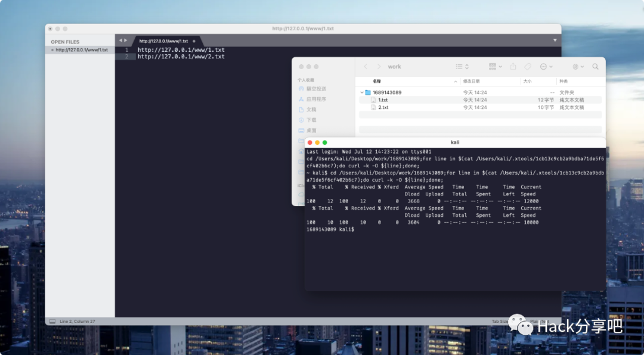This screenshot has height=355, width=644.
Task: Click terminal value 12000
Action: 531,201
